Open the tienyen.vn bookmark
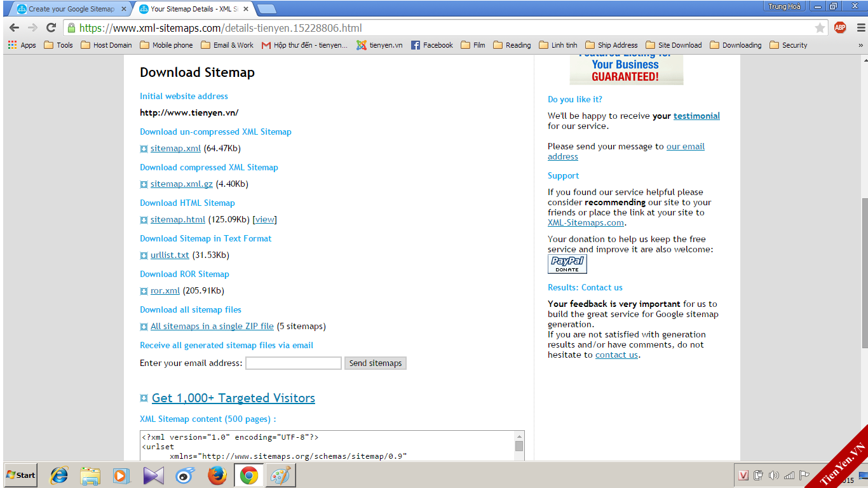The image size is (868, 488). pos(379,45)
